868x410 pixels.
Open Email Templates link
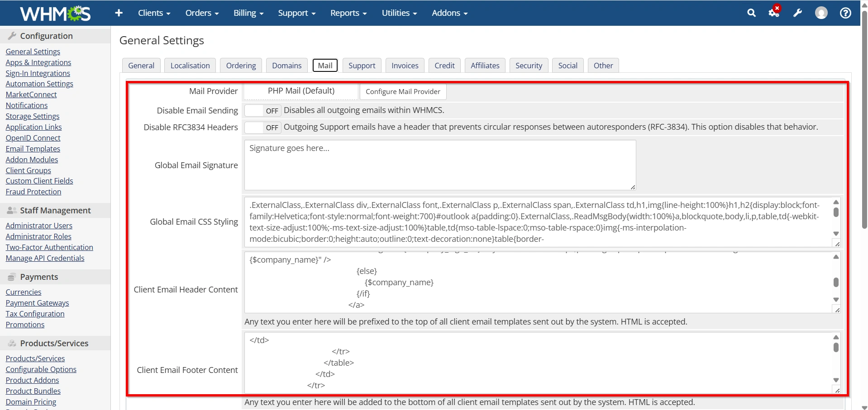tap(33, 149)
